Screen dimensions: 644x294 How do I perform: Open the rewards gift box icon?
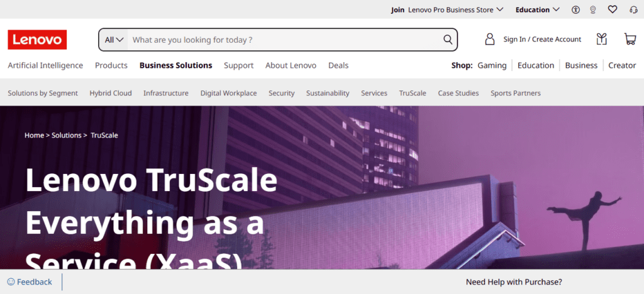pyautogui.click(x=602, y=40)
